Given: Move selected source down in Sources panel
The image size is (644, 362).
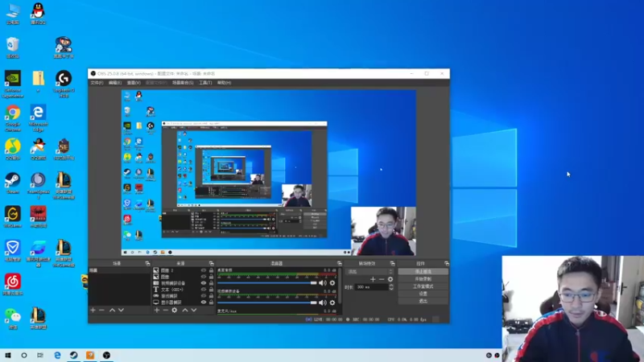Looking at the screenshot, I should pyautogui.click(x=194, y=311).
